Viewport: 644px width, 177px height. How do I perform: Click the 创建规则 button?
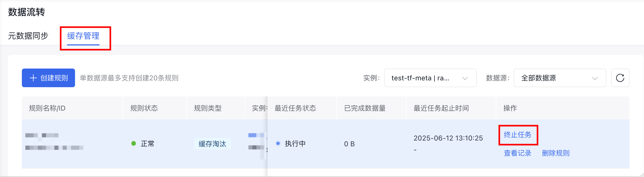pos(48,78)
